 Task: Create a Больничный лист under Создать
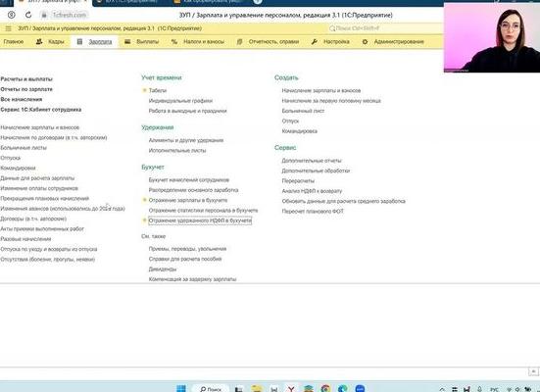[303, 111]
